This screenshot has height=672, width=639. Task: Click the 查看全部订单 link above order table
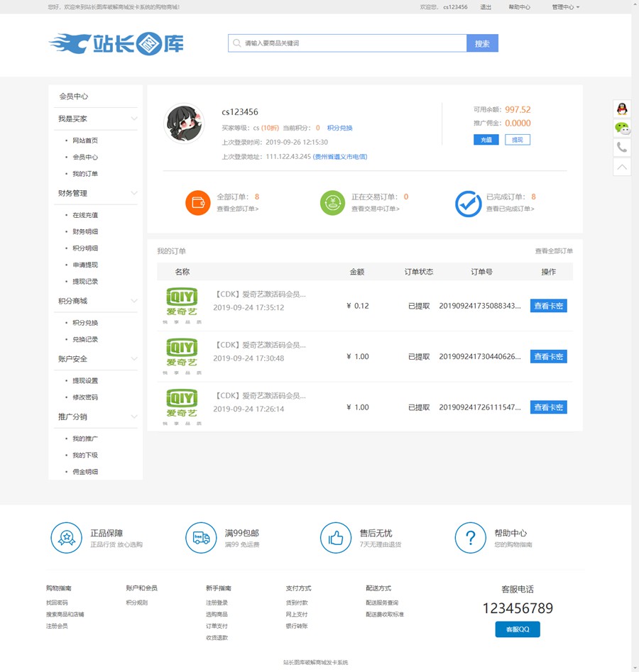click(x=554, y=251)
